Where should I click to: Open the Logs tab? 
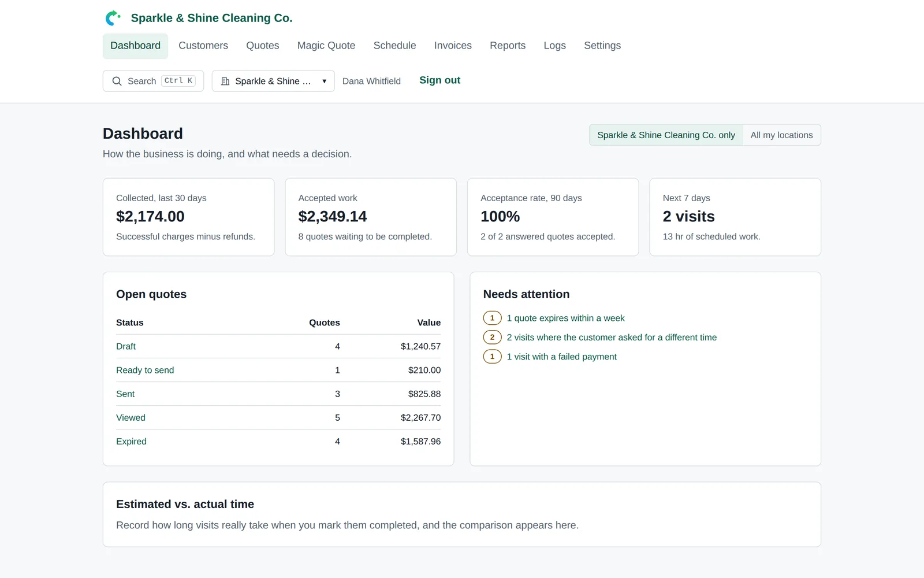[x=554, y=46]
